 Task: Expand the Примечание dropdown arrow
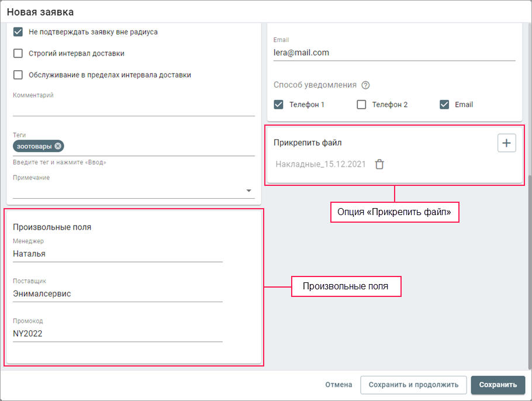pos(248,191)
